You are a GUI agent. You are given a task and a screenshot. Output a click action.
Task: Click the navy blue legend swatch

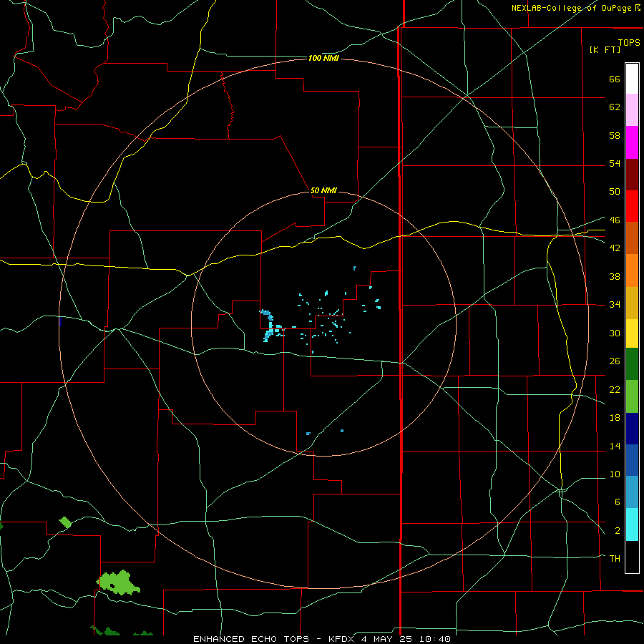click(x=632, y=429)
